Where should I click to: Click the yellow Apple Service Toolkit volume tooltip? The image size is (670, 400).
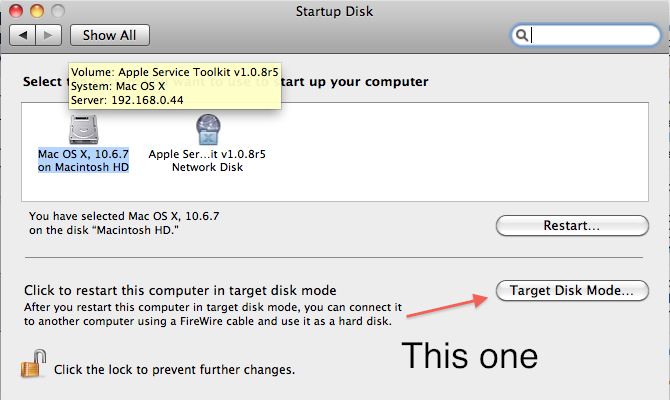175,86
